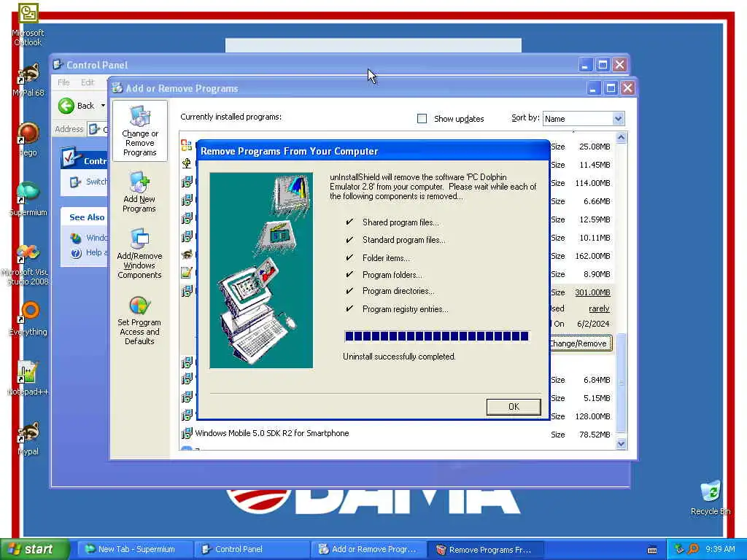Click OK in the uninstall dialog
Screen dimensions: 747x560
pos(514,407)
